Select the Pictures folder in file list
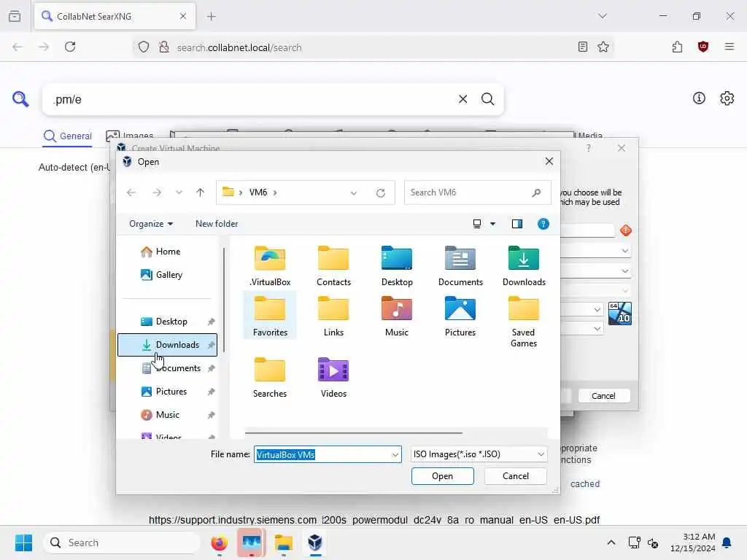This screenshot has width=747, height=560. (x=460, y=316)
